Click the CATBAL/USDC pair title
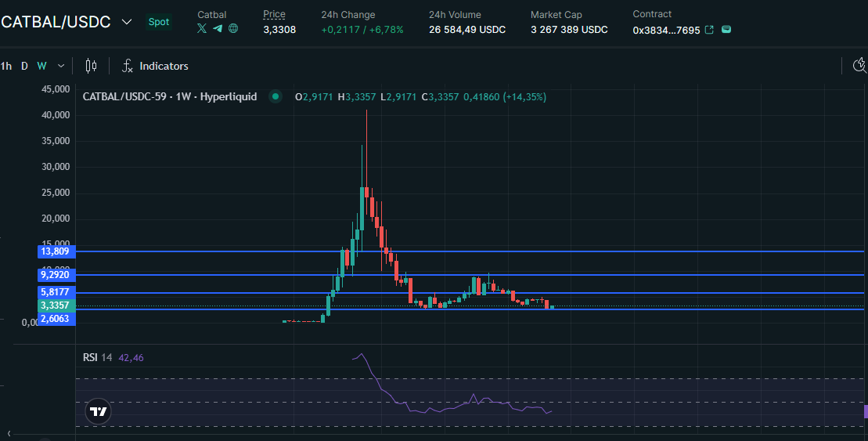The width and height of the screenshot is (868, 441). [56, 22]
